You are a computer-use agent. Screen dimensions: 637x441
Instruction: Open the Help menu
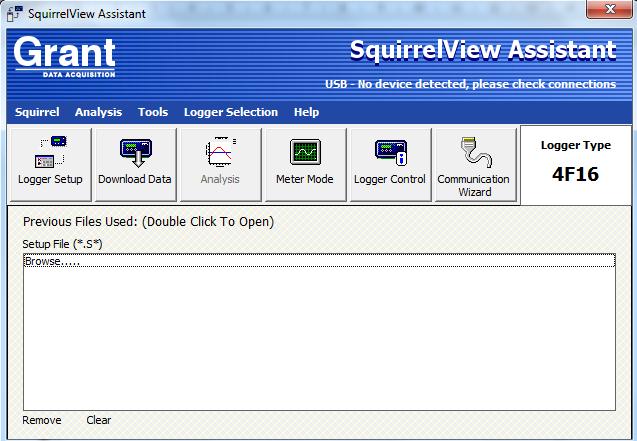coord(306,112)
